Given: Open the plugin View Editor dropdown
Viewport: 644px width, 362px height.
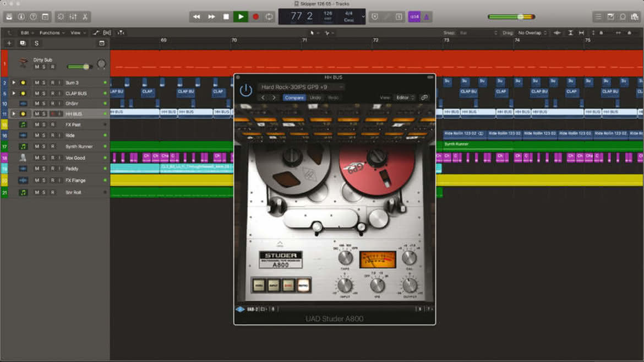Looking at the screenshot, I should point(405,98).
